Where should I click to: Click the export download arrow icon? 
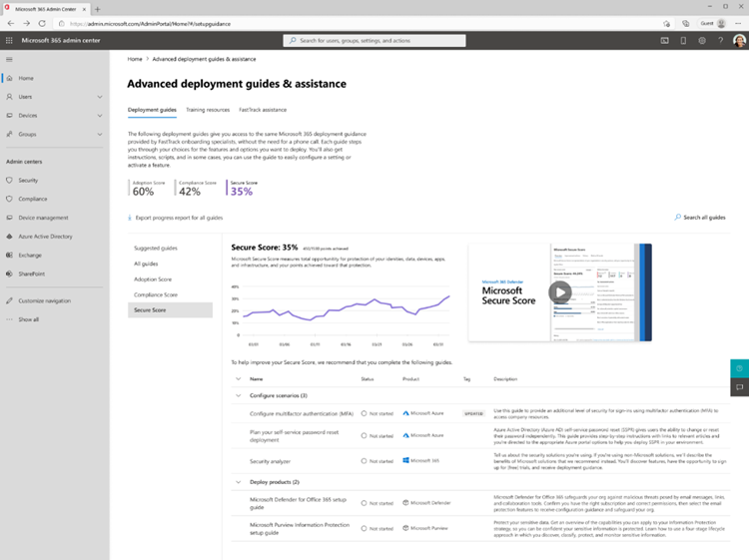(x=130, y=218)
